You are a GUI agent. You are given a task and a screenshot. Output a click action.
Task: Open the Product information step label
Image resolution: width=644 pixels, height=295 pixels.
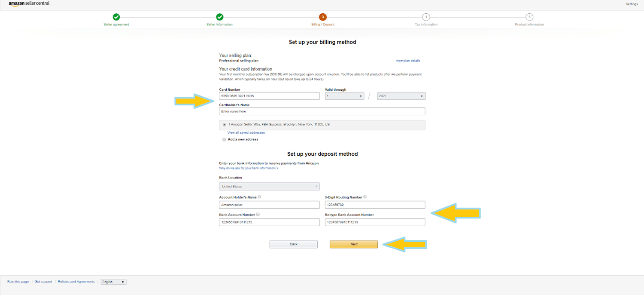(529, 25)
